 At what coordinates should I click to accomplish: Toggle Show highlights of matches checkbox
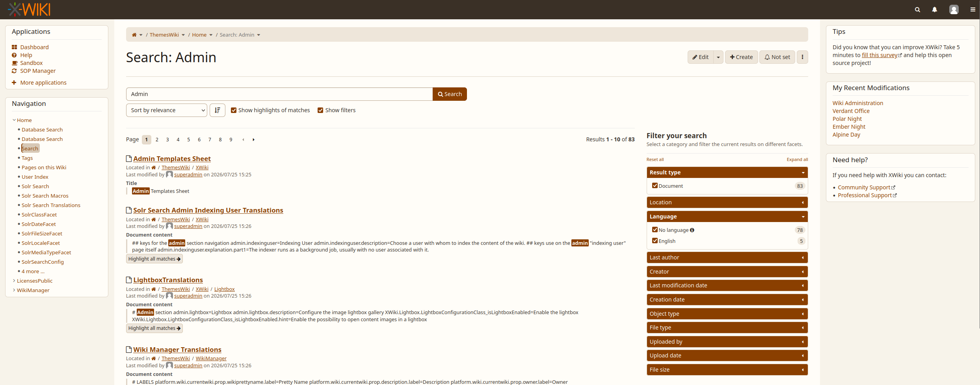(234, 110)
